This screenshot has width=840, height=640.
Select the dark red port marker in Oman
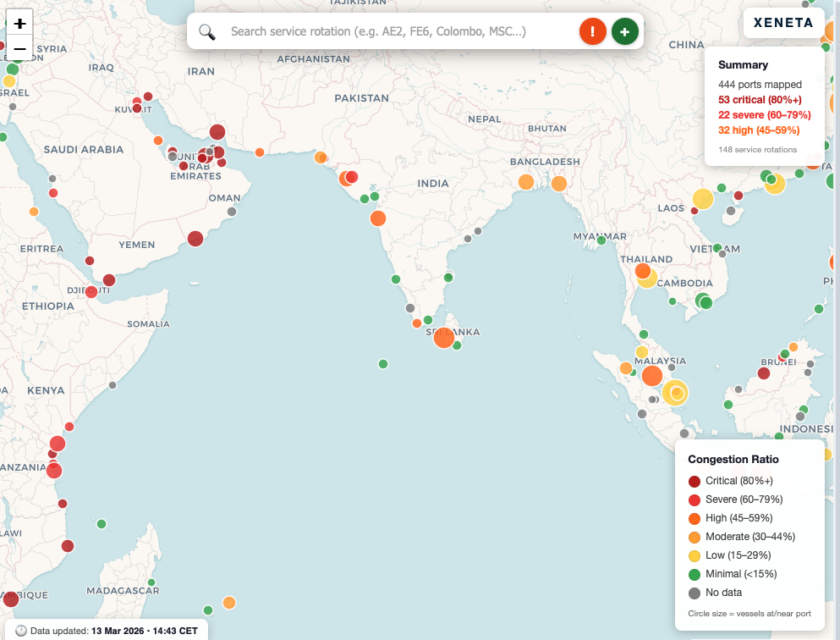[195, 239]
